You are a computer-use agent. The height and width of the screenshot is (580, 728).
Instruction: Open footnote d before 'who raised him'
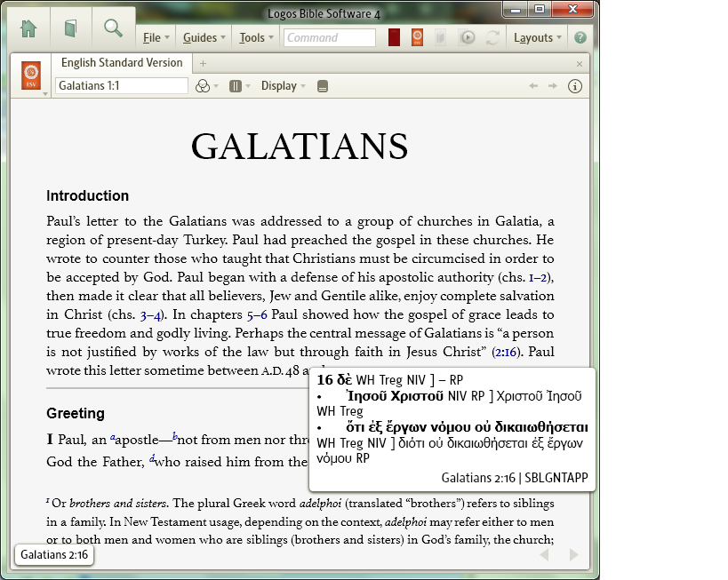click(x=151, y=459)
